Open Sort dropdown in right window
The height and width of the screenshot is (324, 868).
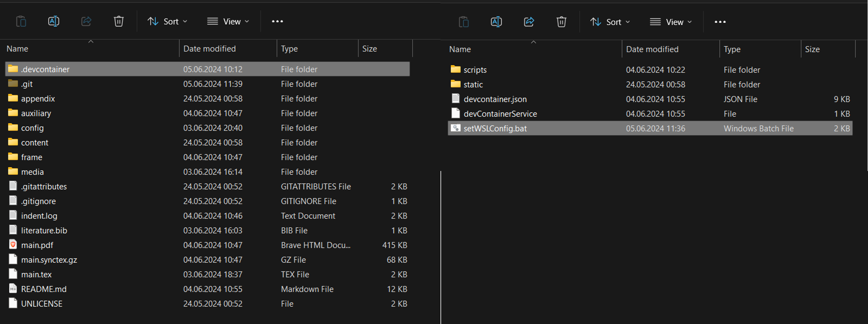tap(610, 22)
